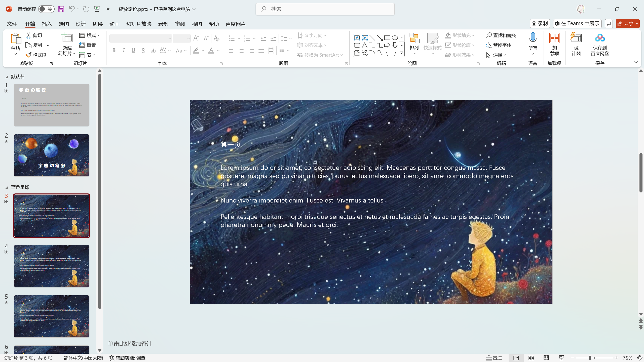Open Select (选择) dropdown
Screen dimensions: 644x362
496,55
